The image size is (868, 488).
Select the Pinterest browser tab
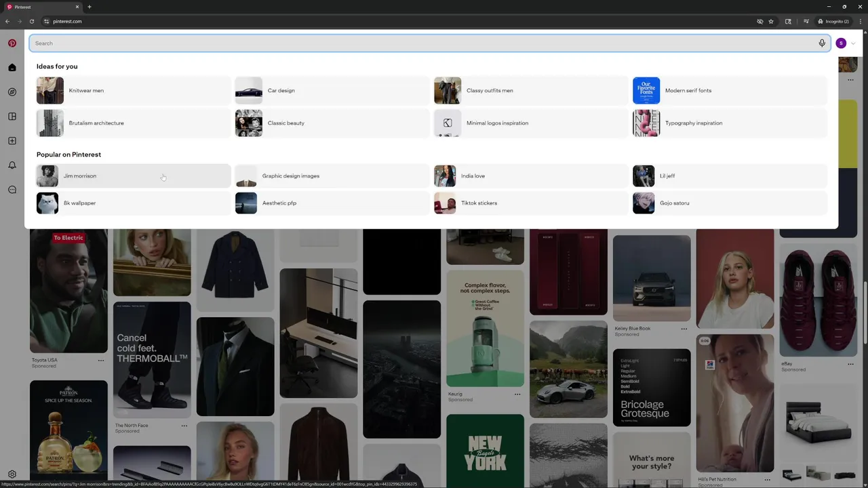tap(43, 7)
